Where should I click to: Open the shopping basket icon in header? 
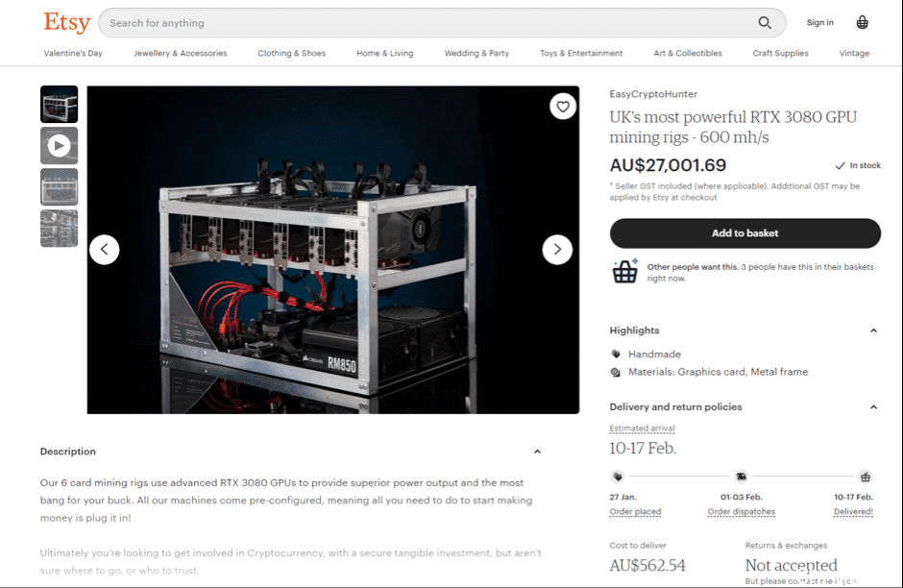862,22
